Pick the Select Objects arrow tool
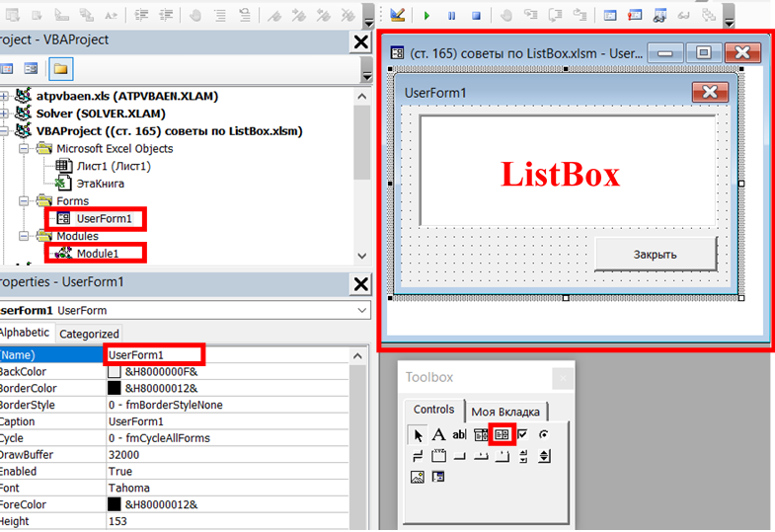Viewport: 775px width, 532px height. (x=418, y=434)
